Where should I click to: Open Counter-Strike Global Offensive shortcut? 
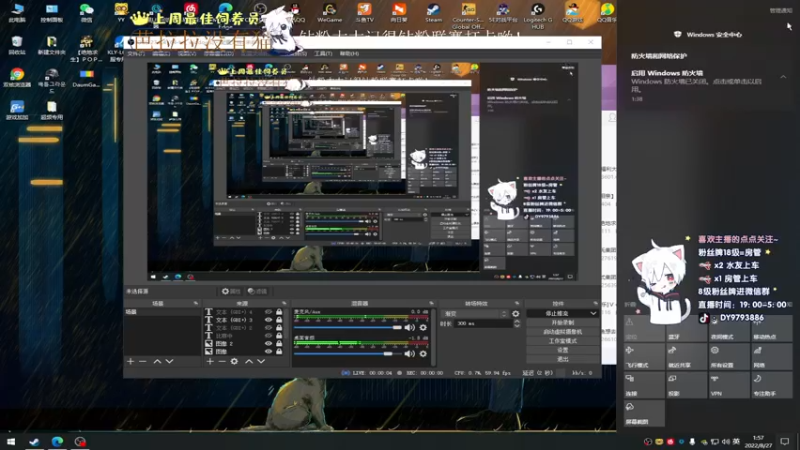468,14
